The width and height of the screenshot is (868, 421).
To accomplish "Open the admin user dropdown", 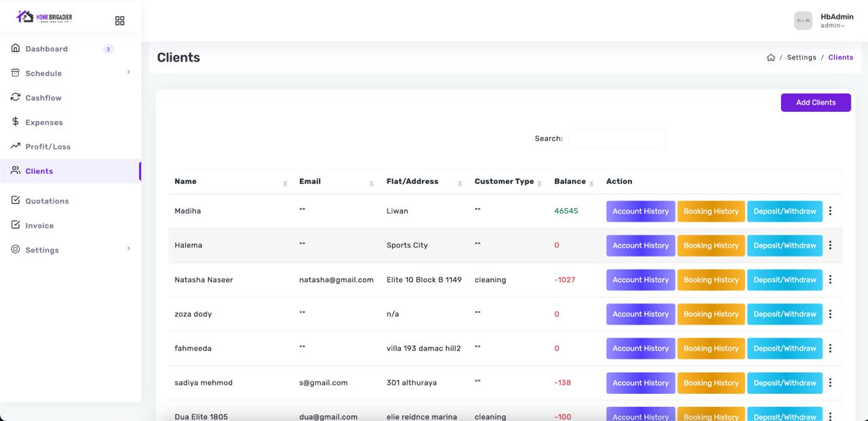I will click(833, 26).
